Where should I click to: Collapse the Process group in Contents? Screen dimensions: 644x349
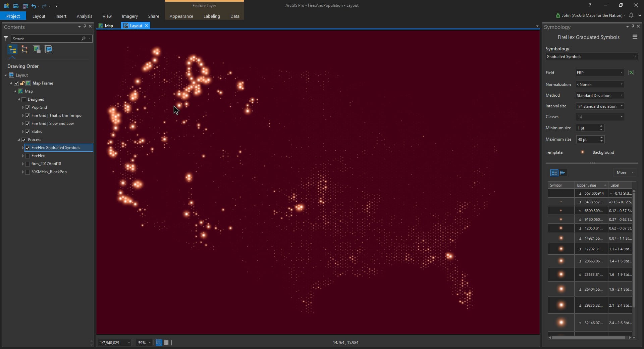19,140
